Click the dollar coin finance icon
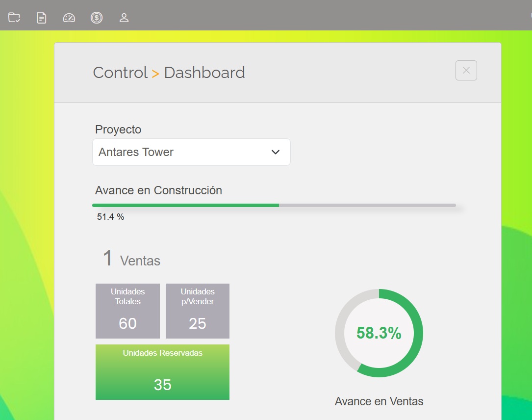The height and width of the screenshot is (420, 532). 97,18
